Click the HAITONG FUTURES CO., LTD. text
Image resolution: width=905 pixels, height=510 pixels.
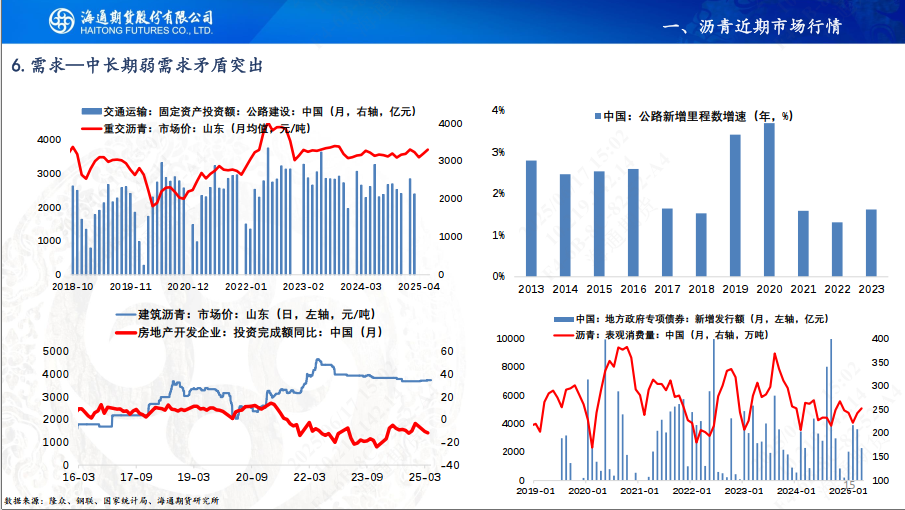[147, 31]
